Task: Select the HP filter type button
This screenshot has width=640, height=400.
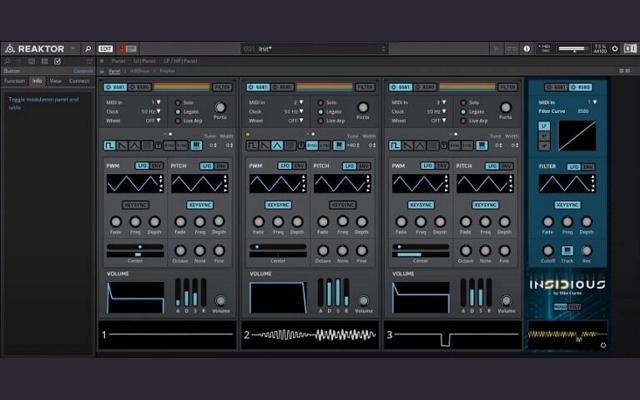Action: point(544,146)
